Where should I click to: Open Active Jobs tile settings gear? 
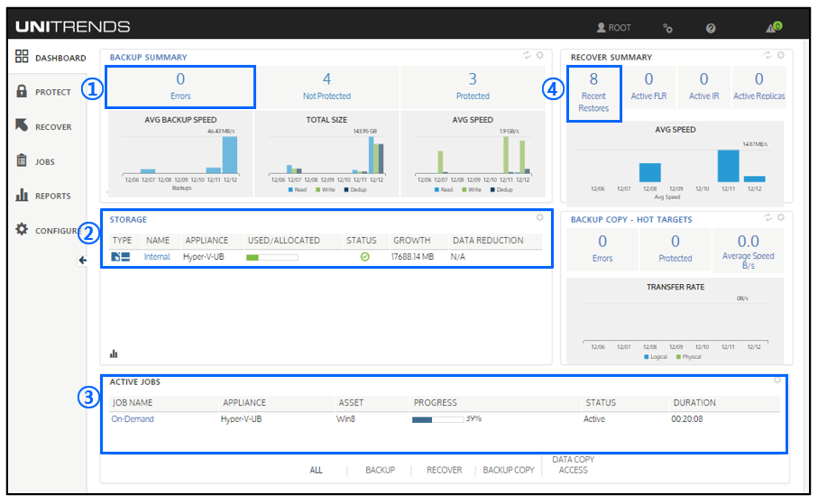[x=777, y=380]
